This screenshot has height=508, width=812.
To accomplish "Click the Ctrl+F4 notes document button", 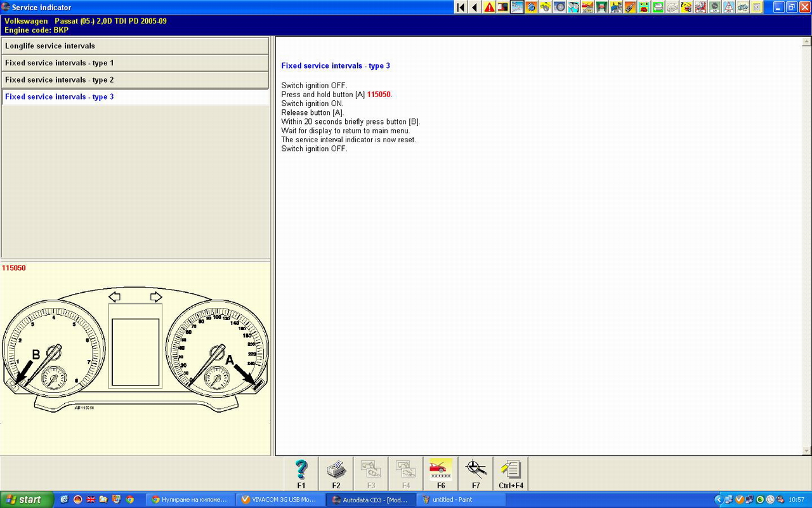I will (511, 474).
